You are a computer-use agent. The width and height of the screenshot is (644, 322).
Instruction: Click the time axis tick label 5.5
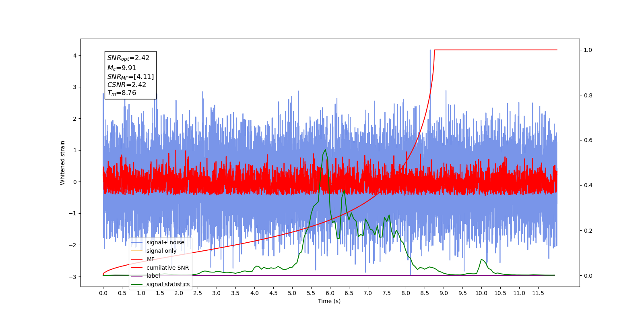pos(311,293)
